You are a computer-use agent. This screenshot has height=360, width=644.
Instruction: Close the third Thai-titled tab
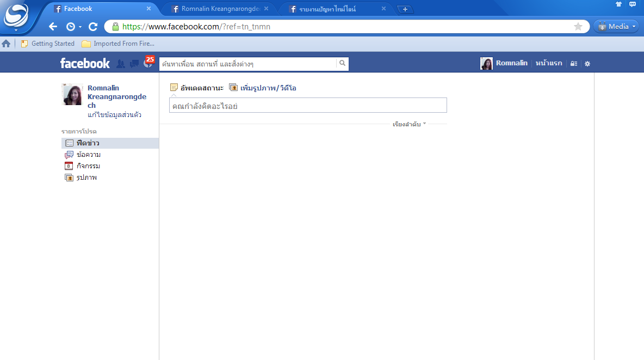383,9
